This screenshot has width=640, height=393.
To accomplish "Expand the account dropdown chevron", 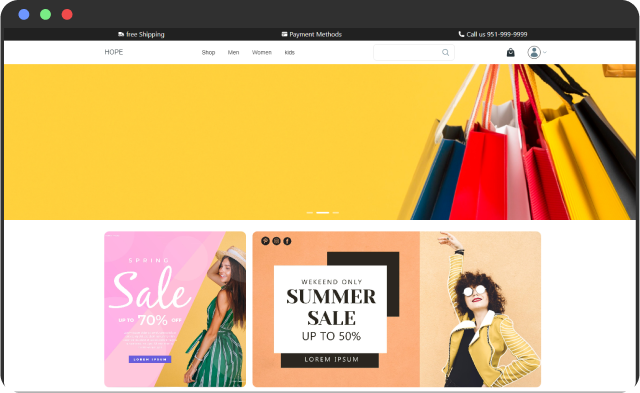I will [x=544, y=52].
